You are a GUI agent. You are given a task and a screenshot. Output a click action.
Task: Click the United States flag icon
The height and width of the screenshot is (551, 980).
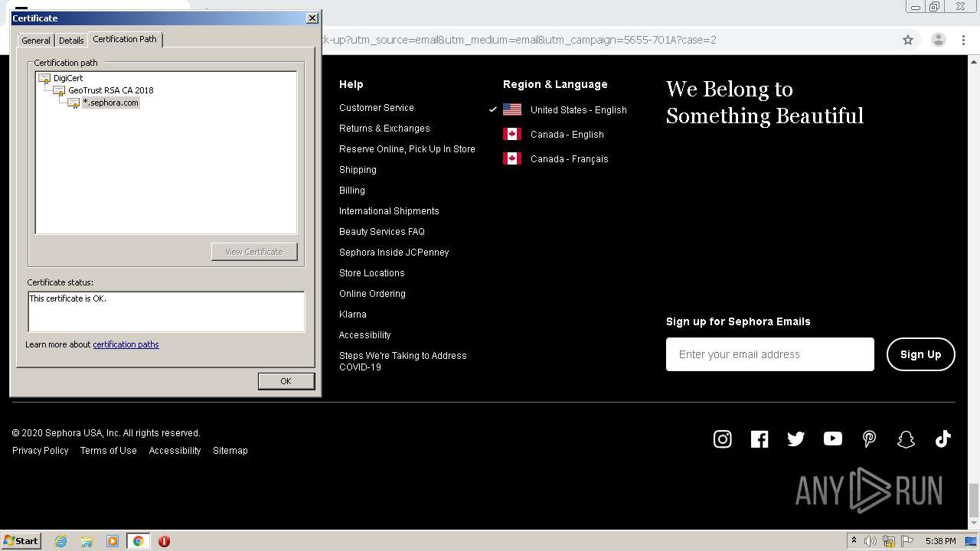pos(512,109)
